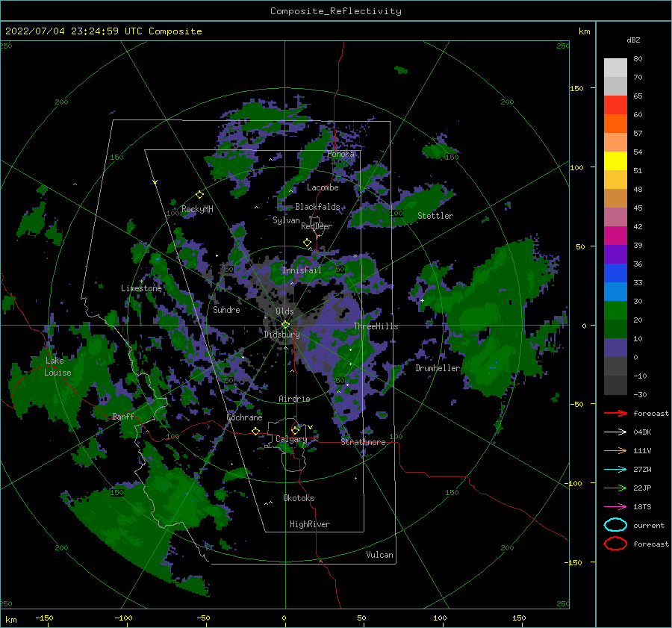Screen dimensions: 672x628
Task: Click the dBZ legend heading
Action: (x=633, y=40)
